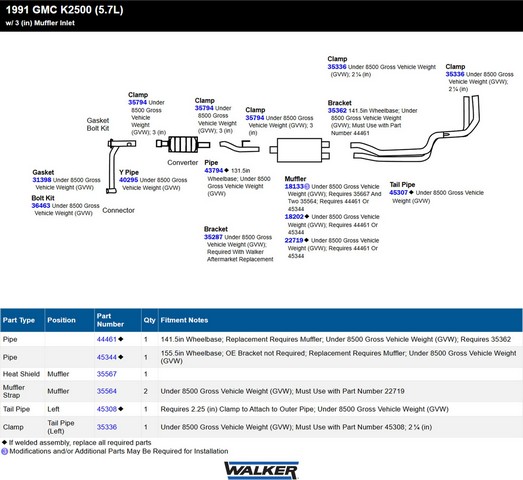Click the catalytic converter drawing

coord(183,144)
